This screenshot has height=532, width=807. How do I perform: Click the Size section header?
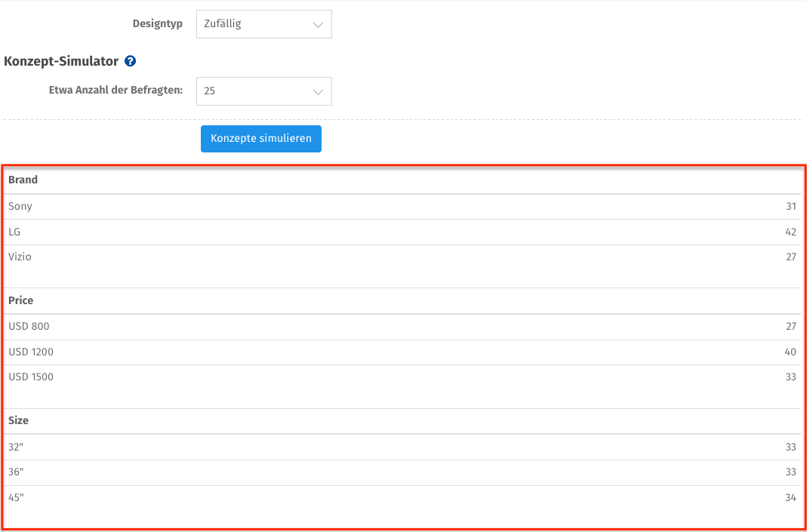[18, 420]
